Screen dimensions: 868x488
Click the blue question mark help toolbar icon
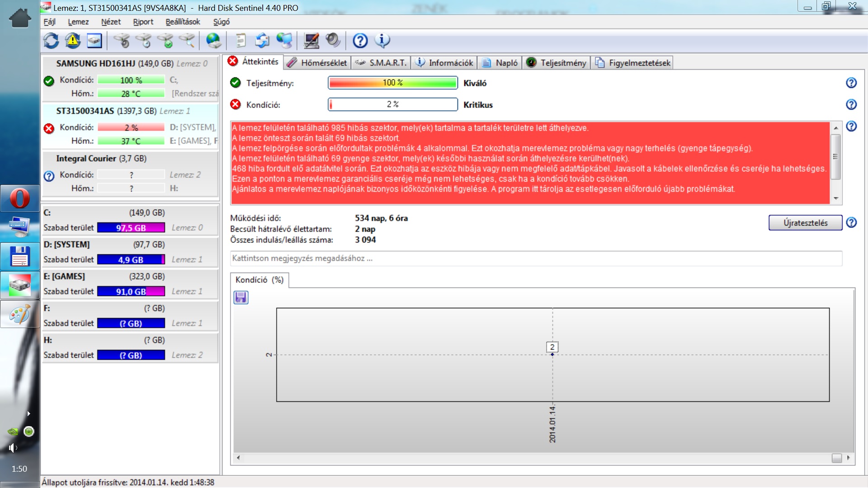tap(360, 41)
